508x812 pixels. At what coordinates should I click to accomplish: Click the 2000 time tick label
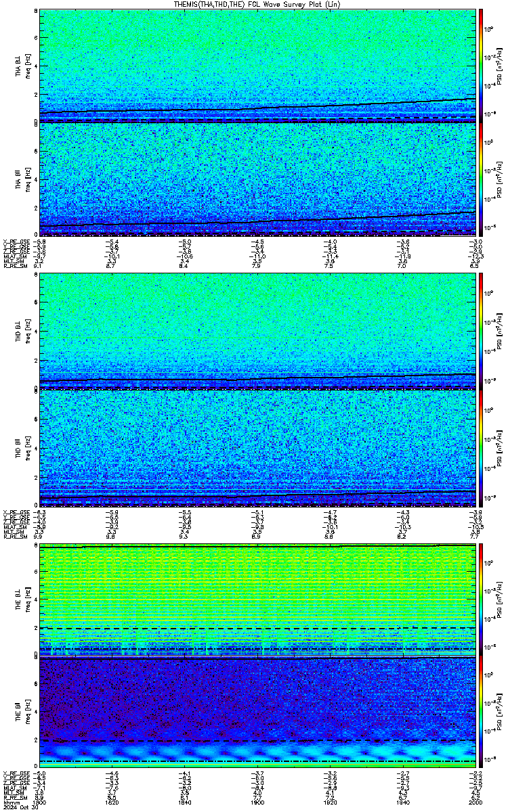click(x=475, y=803)
